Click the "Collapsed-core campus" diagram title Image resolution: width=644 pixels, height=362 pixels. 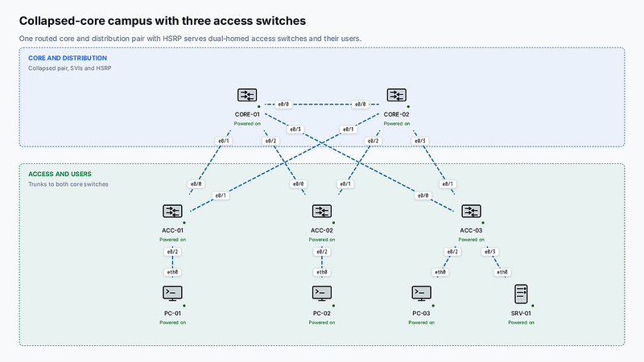pyautogui.click(x=163, y=21)
